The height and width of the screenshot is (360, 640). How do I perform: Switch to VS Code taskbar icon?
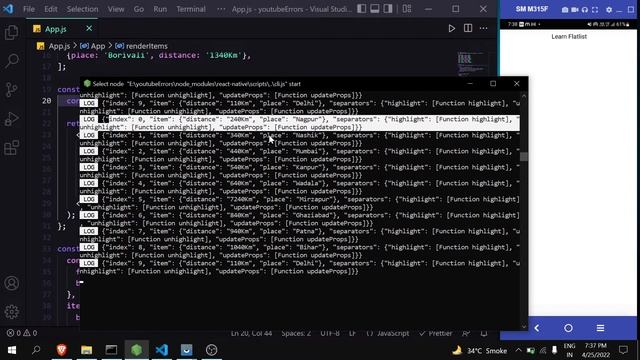click(162, 350)
